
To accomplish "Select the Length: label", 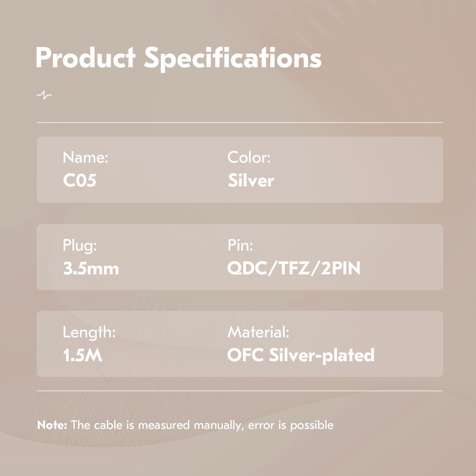I will point(89,332).
